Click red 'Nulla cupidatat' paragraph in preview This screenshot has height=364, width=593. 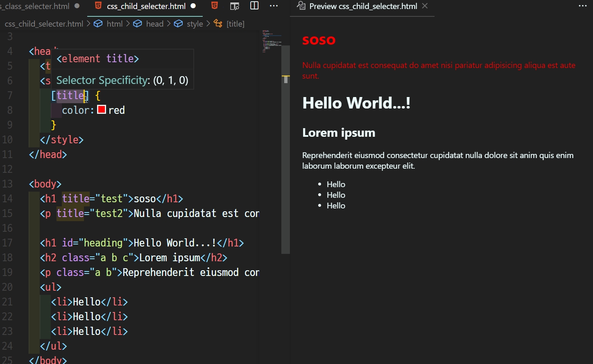click(439, 70)
